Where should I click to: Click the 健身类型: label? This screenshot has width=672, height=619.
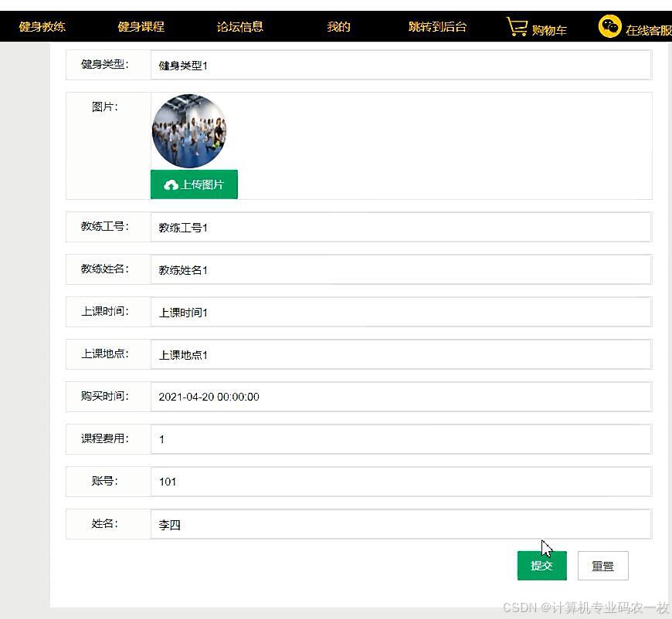click(105, 64)
